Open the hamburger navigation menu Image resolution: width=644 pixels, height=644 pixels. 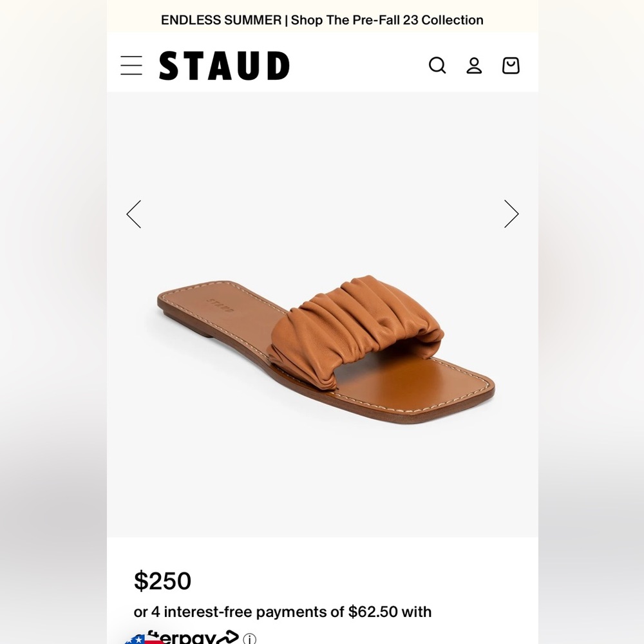[x=131, y=65]
